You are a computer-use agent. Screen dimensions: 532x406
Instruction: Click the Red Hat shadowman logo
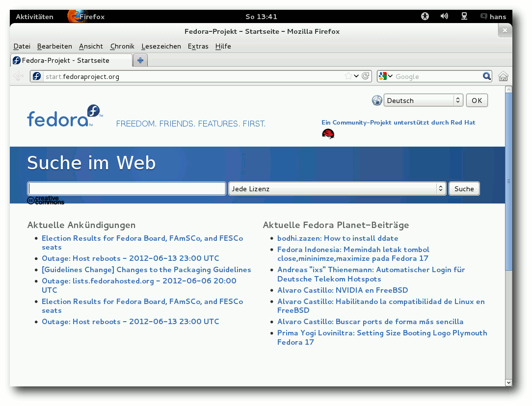(x=328, y=134)
